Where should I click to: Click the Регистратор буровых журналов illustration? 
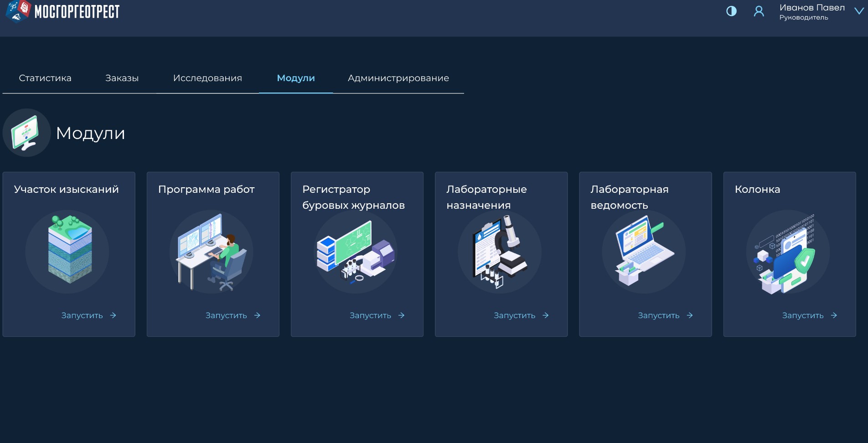pos(356,251)
